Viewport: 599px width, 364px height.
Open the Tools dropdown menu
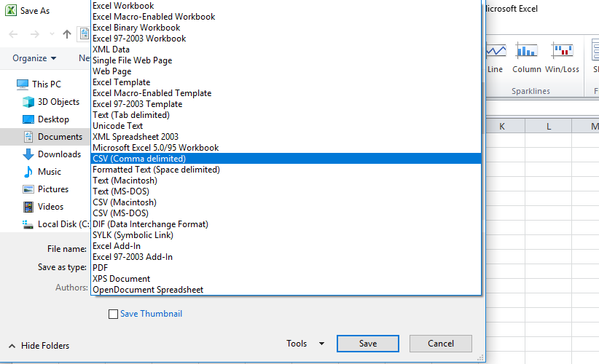tap(305, 344)
